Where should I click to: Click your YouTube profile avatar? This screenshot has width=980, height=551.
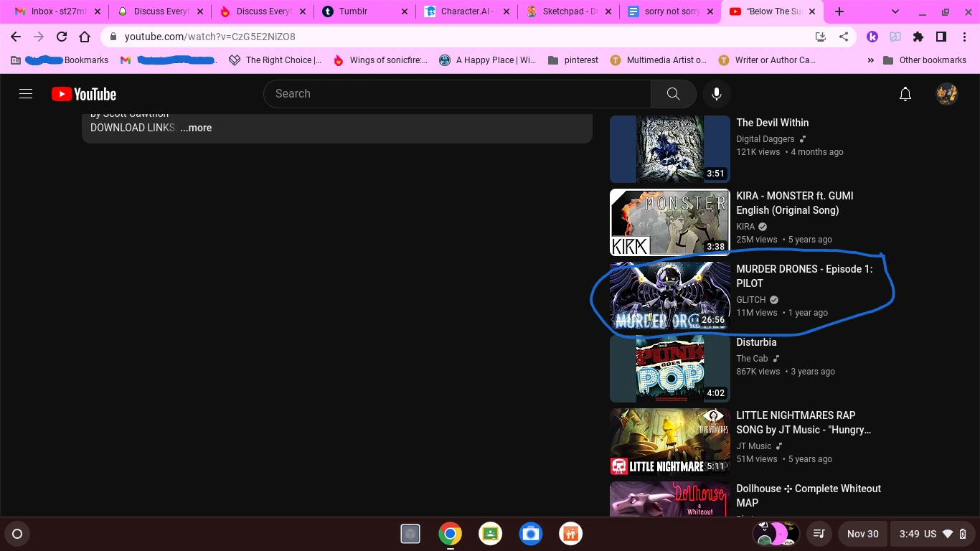(x=947, y=94)
